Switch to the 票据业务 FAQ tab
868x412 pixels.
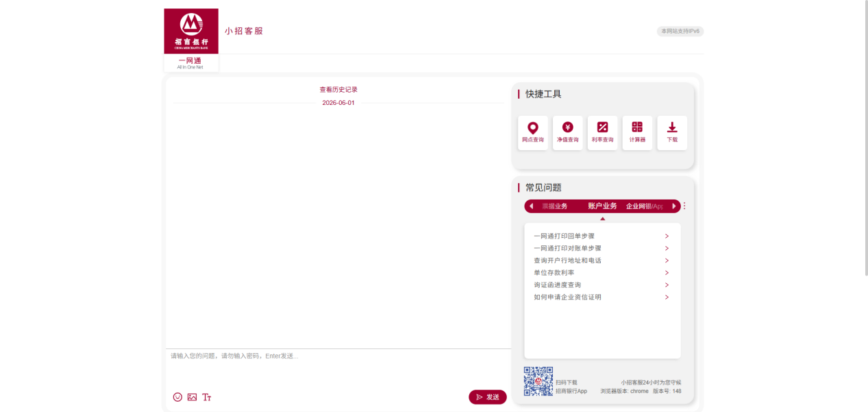[554, 206]
